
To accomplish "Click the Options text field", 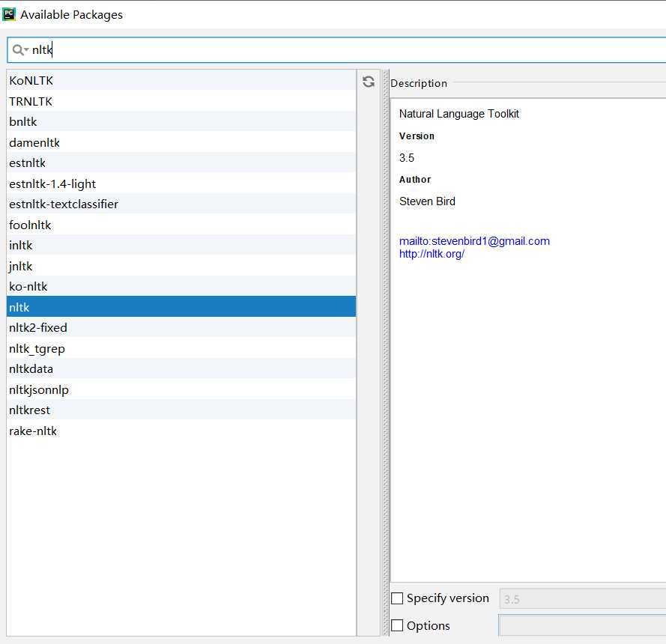I will 582,625.
